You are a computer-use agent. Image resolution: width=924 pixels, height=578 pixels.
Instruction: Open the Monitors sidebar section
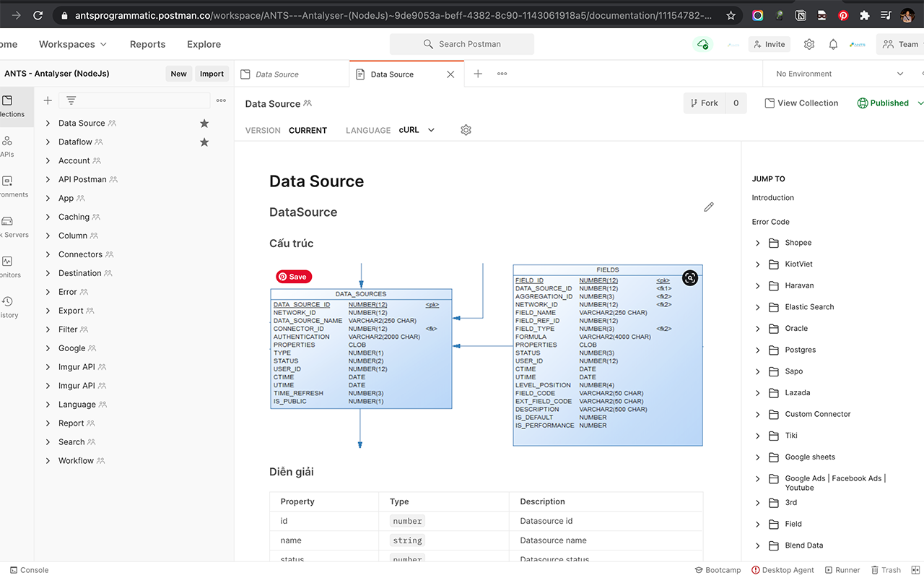point(9,267)
